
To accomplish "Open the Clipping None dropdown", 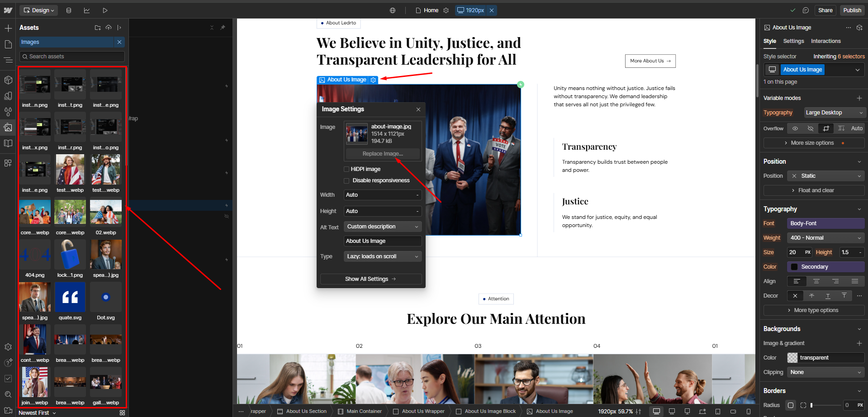I will pyautogui.click(x=825, y=372).
